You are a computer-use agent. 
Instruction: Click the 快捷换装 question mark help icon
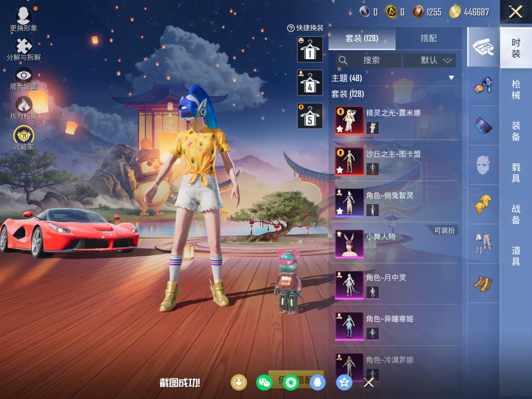tap(291, 28)
